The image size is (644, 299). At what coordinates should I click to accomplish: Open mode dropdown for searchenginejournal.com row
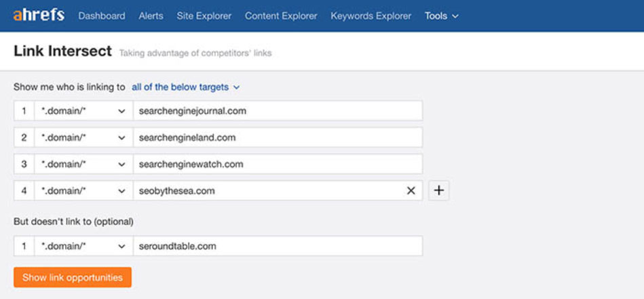[83, 111]
